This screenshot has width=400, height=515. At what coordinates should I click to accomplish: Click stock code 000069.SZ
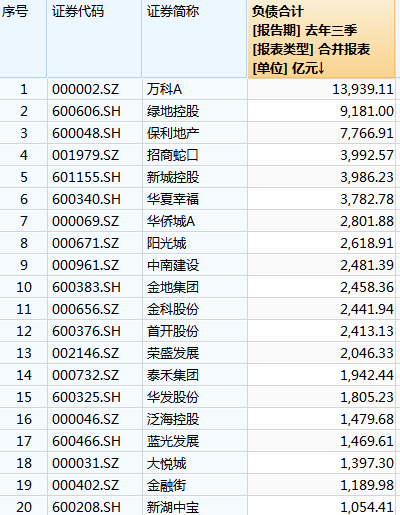(95, 221)
